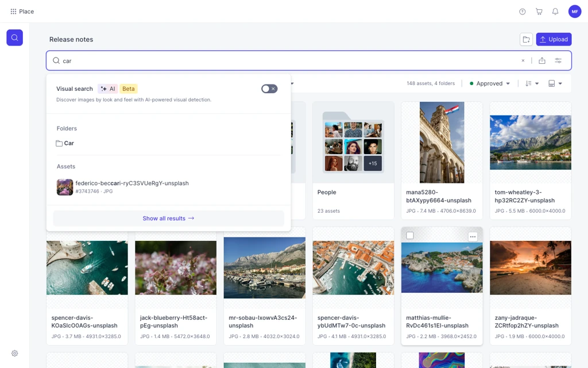Screen dimensions: 588x368
Task: Click the 23 assets label under People
Action: [x=328, y=211]
